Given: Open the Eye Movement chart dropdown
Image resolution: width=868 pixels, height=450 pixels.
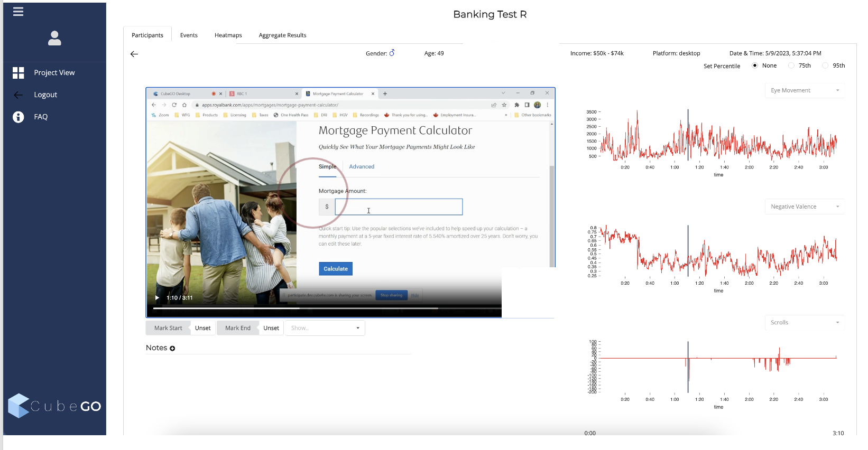Looking at the screenshot, I should (x=805, y=90).
